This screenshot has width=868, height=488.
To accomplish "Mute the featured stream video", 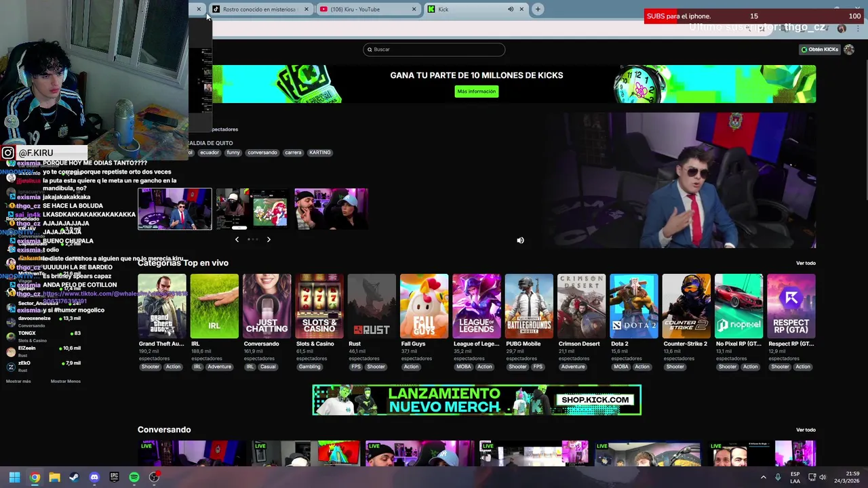I will 520,241.
